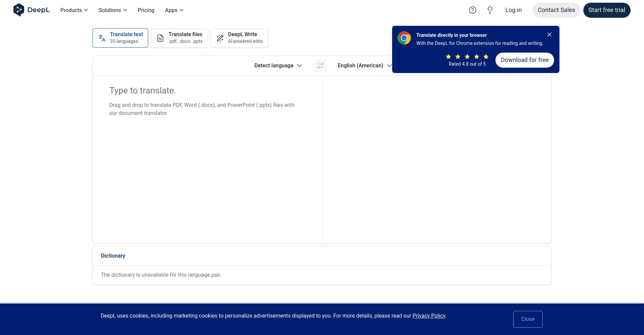Expand the Apps menu

(x=174, y=10)
